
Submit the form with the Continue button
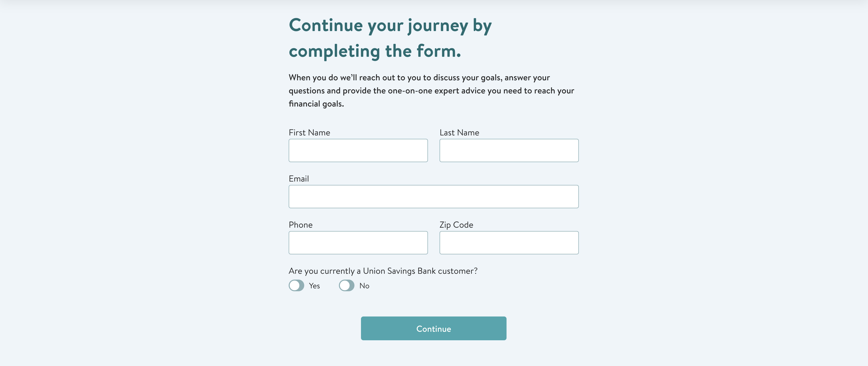pyautogui.click(x=434, y=328)
